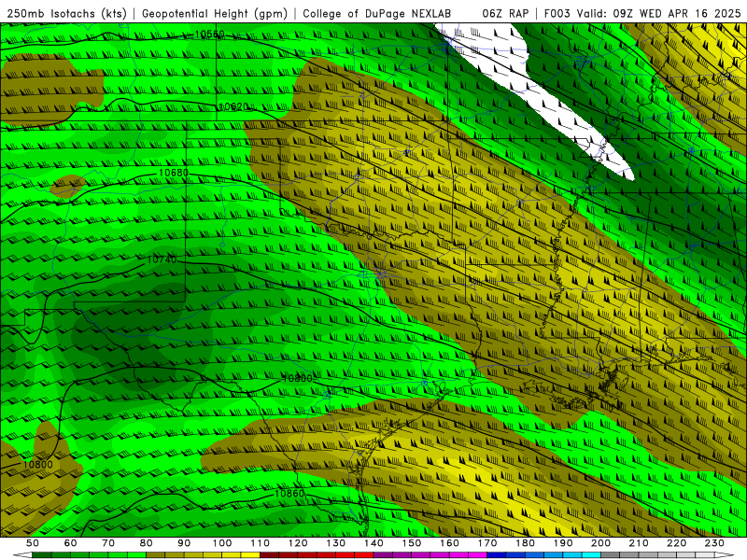Click the "250mb Isotachs (kts)" title text

tap(66, 14)
